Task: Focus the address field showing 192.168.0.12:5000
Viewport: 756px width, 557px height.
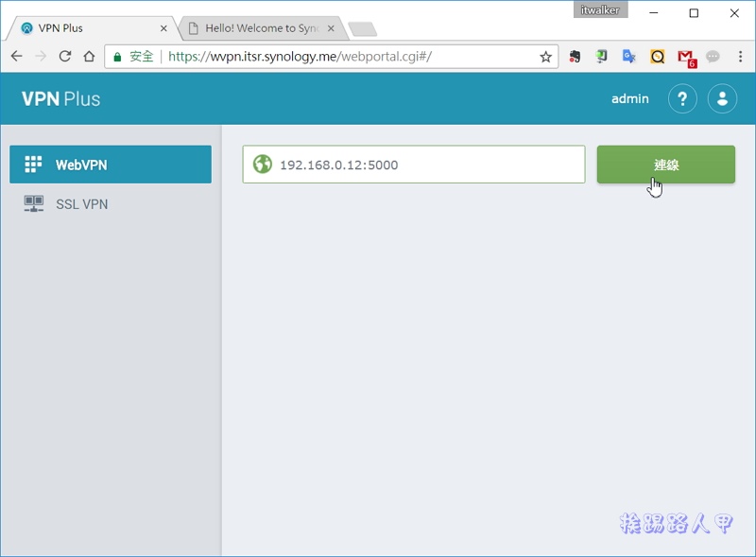Action: click(x=414, y=165)
